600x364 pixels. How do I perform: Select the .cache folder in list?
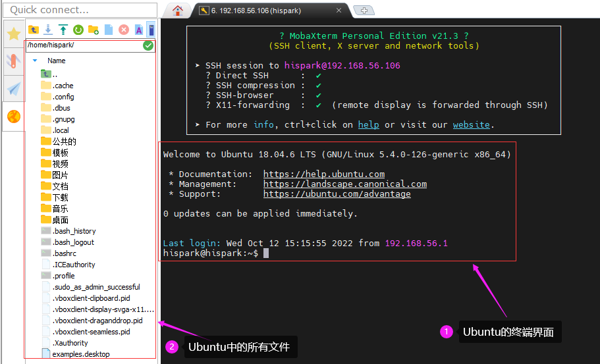tap(63, 86)
